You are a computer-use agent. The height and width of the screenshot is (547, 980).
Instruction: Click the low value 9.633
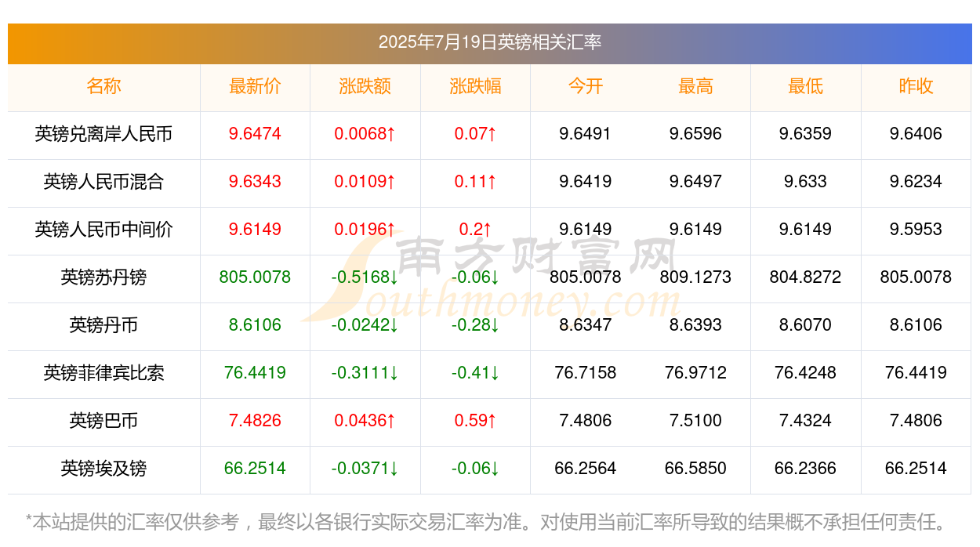[x=805, y=182]
